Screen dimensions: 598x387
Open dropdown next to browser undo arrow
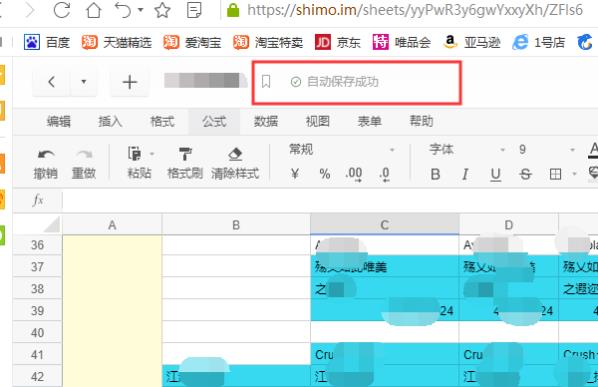[x=141, y=10]
